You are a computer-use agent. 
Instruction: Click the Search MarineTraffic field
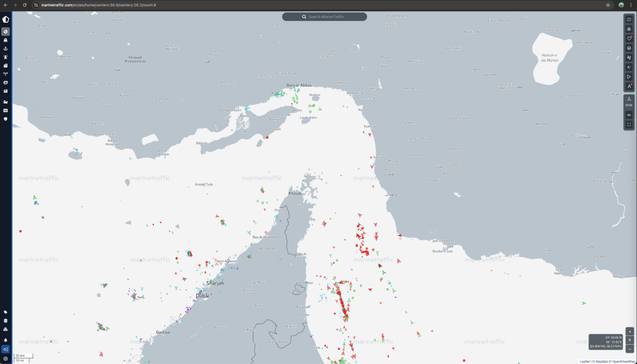[x=324, y=17]
